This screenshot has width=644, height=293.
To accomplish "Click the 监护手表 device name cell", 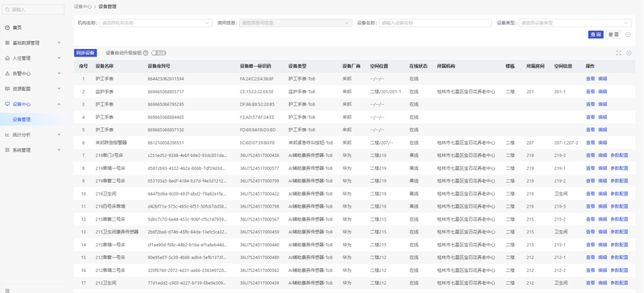I will (x=105, y=92).
